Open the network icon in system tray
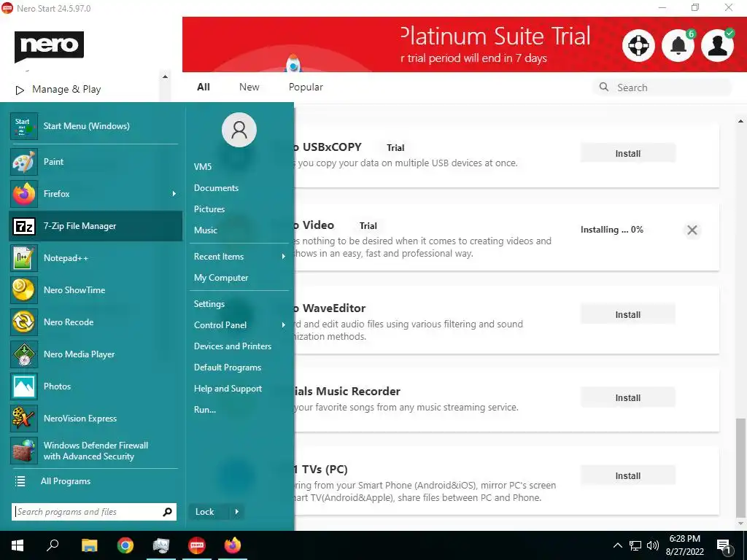 635,545
